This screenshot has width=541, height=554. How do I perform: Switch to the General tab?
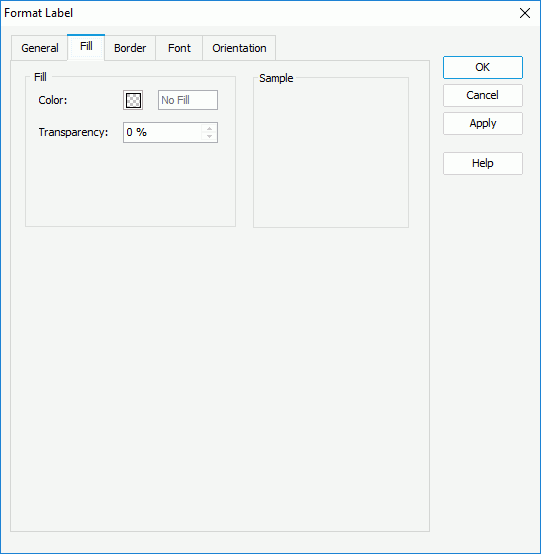click(x=40, y=48)
